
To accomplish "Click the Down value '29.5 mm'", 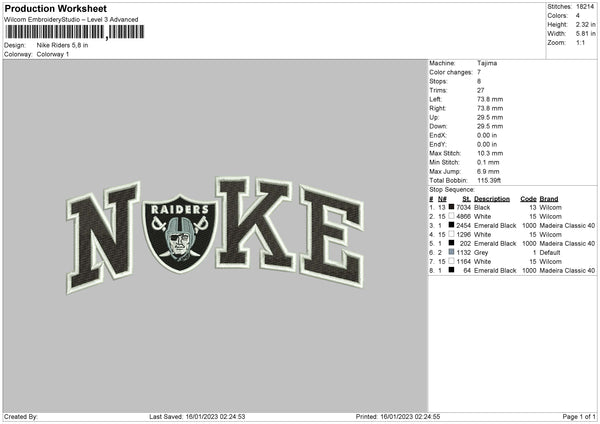I will [490, 126].
